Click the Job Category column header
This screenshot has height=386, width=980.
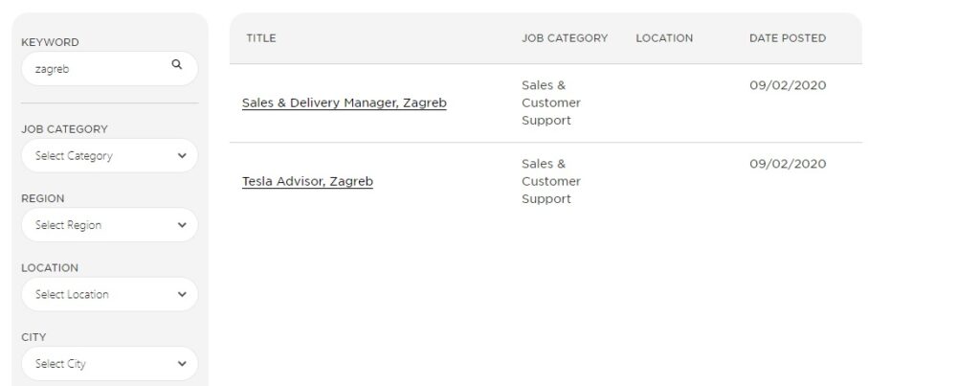coord(564,38)
